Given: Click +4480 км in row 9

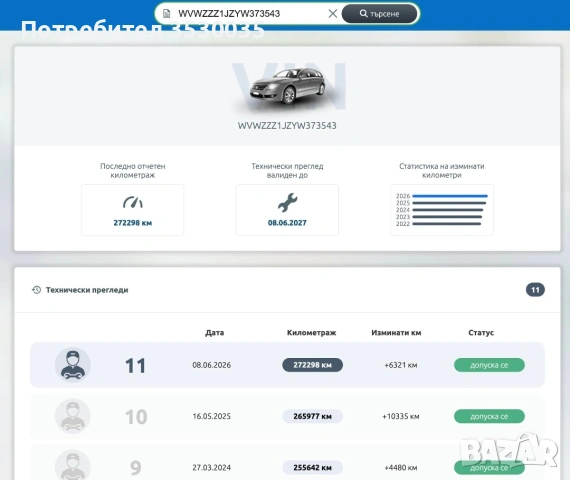Looking at the screenshot, I should [x=401, y=467].
